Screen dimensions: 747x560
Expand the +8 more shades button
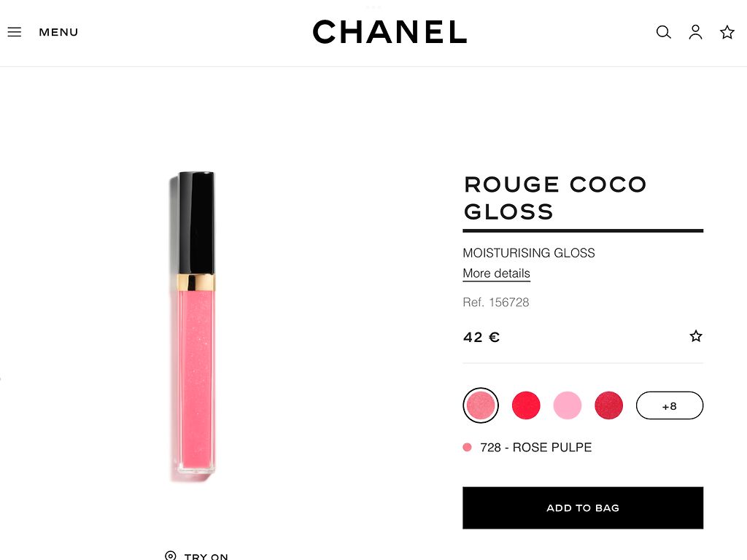(x=670, y=405)
